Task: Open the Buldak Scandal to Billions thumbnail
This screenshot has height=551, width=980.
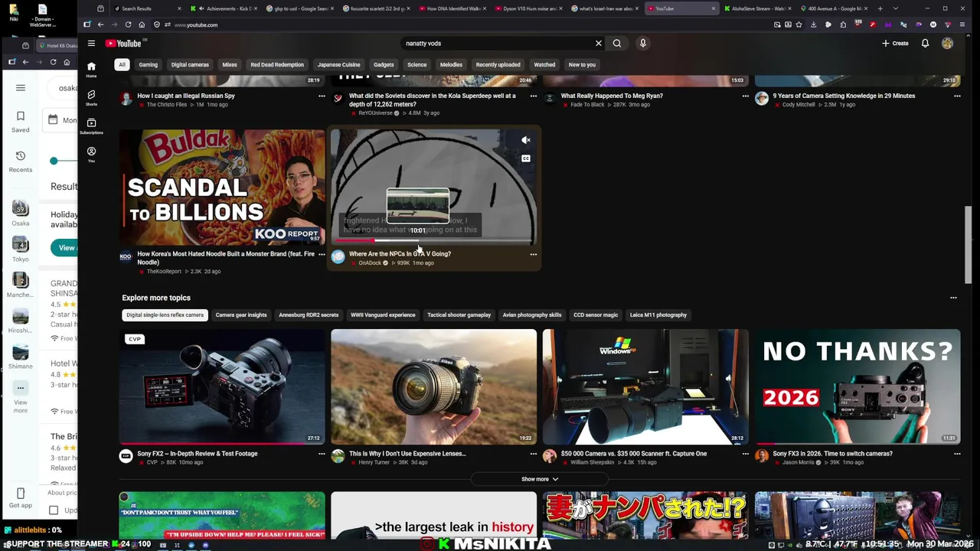Action: (x=222, y=187)
